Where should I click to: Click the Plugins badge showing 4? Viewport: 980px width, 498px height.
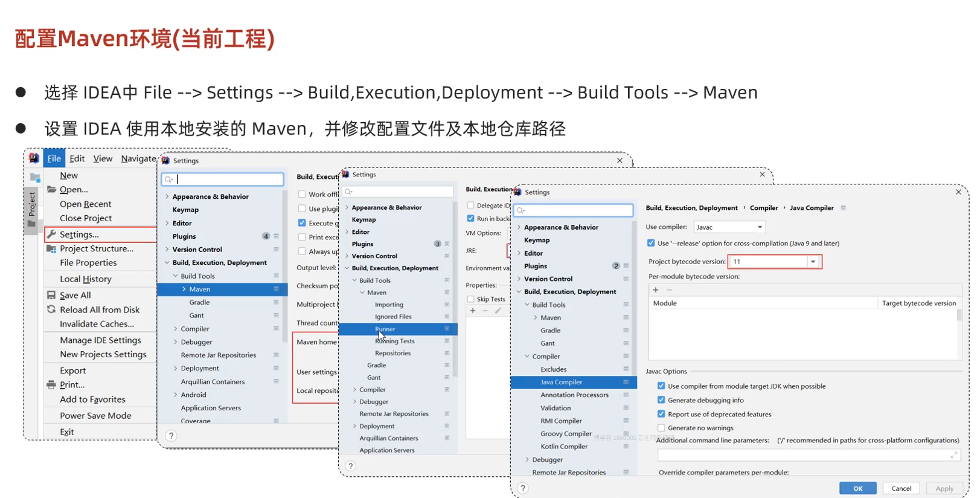[266, 236]
